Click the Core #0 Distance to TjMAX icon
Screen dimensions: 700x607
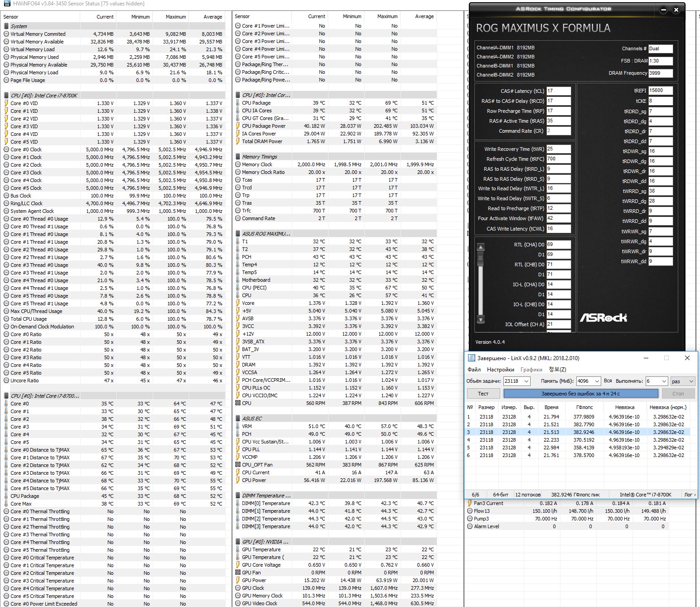6,450
